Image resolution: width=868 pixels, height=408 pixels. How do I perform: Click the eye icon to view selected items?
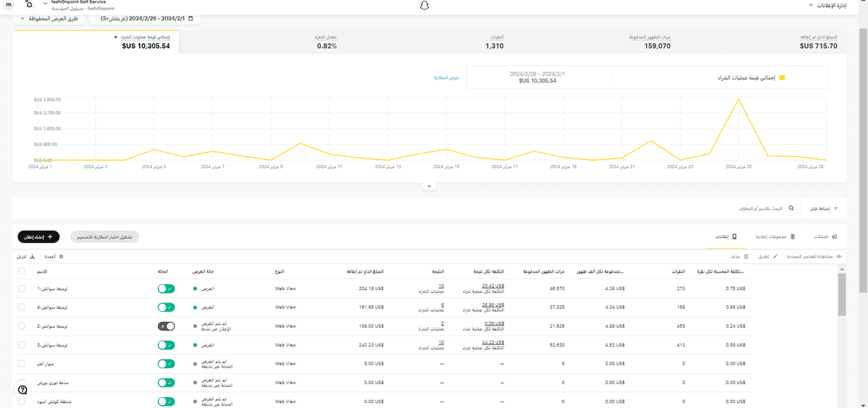coord(839,256)
